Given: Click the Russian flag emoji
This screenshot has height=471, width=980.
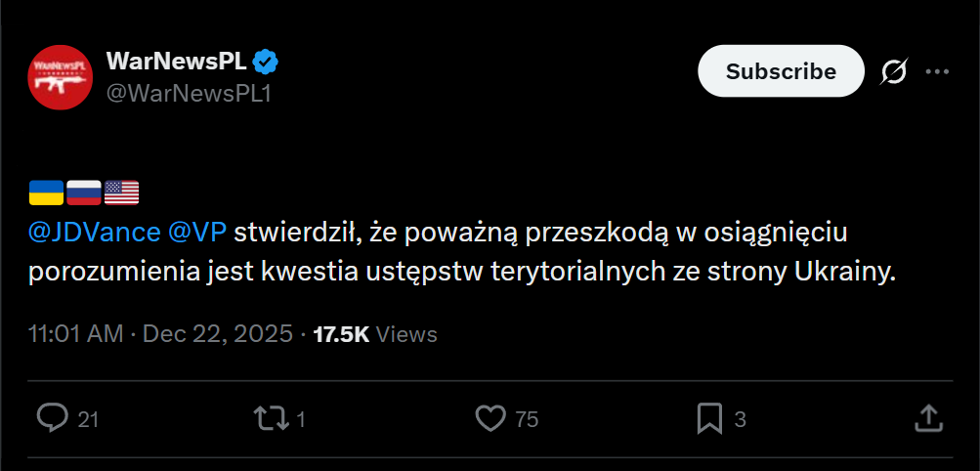Looking at the screenshot, I should click(x=84, y=193).
